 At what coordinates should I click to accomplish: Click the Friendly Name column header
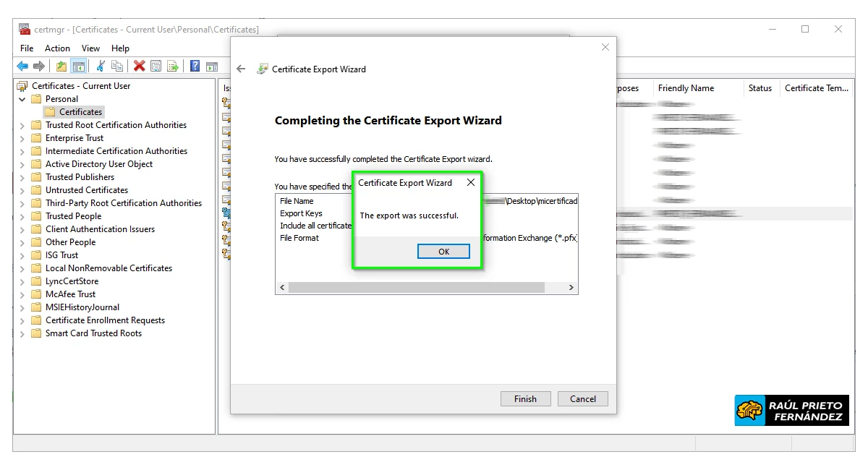pos(686,88)
